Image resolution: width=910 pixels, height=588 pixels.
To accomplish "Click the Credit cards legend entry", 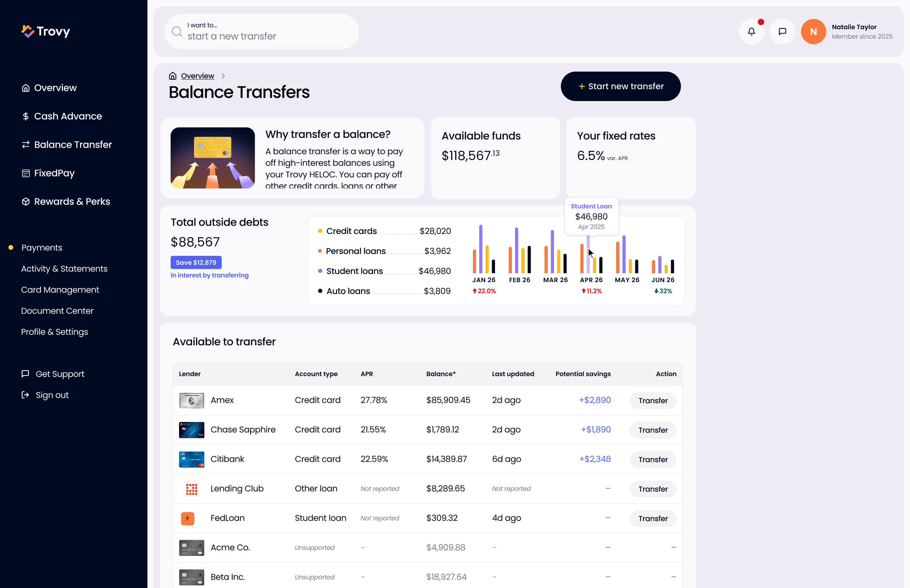I will pyautogui.click(x=384, y=231).
